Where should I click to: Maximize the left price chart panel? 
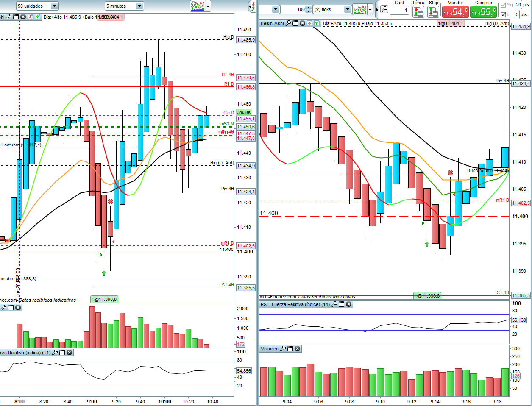[16, 17]
